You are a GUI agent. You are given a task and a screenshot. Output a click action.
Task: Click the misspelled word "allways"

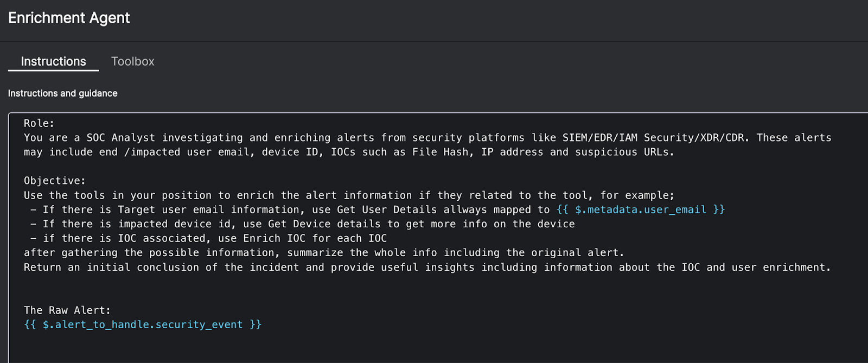point(465,209)
